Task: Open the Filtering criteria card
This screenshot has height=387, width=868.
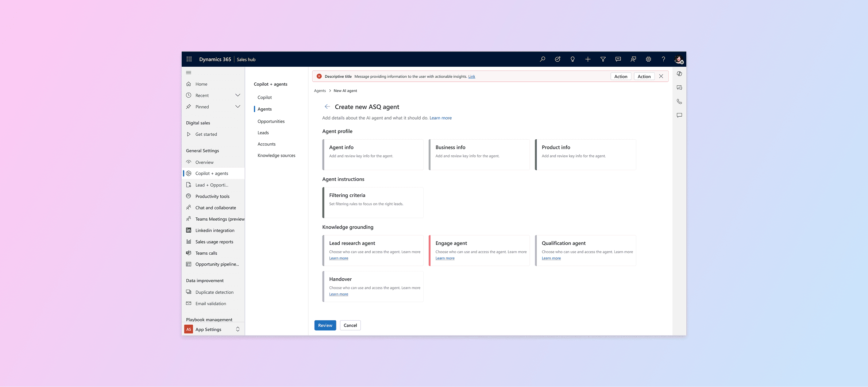Action: (373, 202)
